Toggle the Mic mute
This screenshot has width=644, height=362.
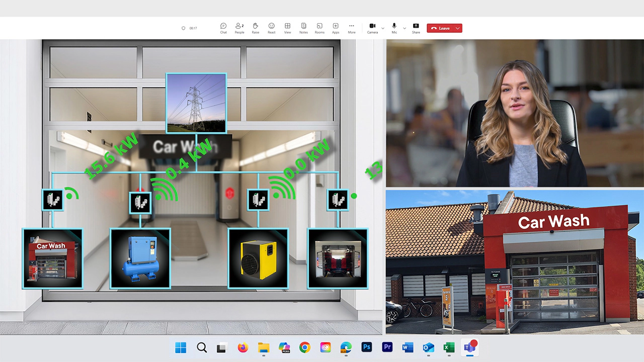pyautogui.click(x=394, y=28)
